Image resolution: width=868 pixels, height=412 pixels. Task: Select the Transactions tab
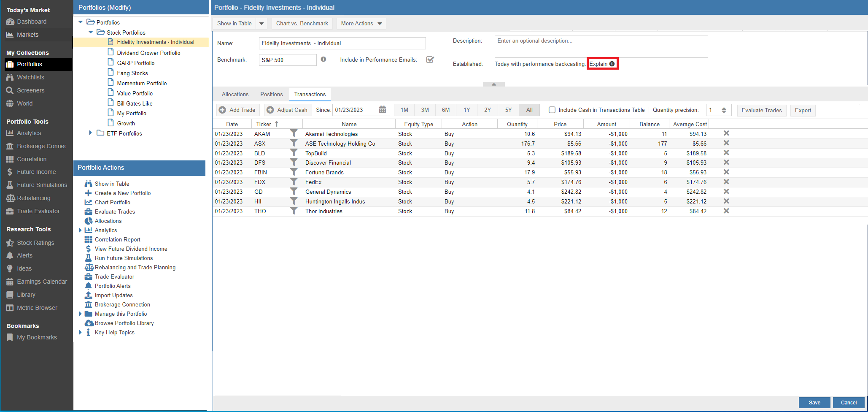click(x=310, y=94)
